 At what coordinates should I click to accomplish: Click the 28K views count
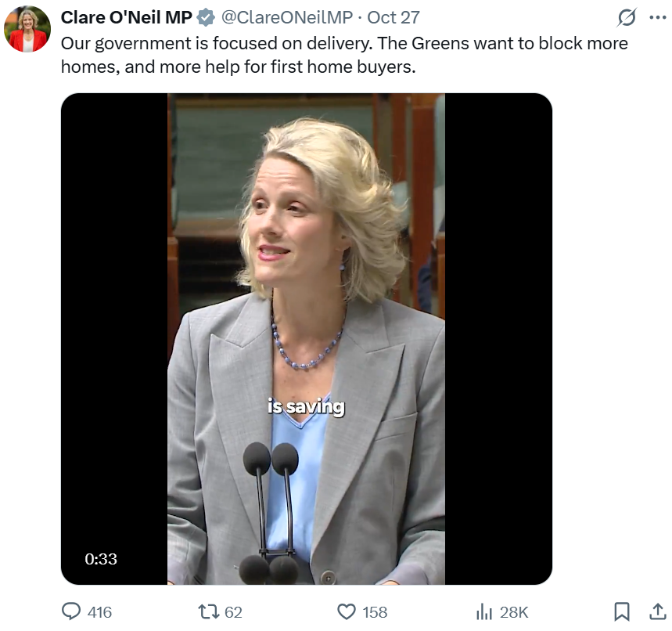pos(514,612)
